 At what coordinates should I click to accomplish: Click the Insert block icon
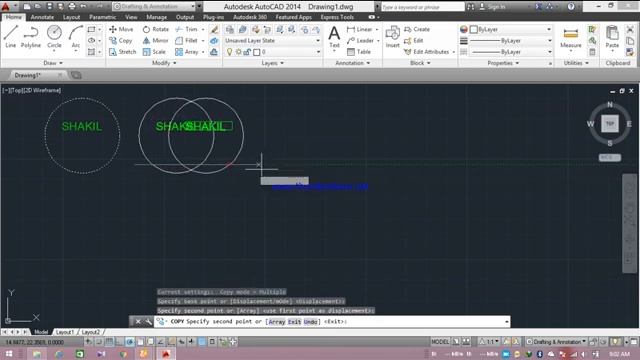point(393,36)
